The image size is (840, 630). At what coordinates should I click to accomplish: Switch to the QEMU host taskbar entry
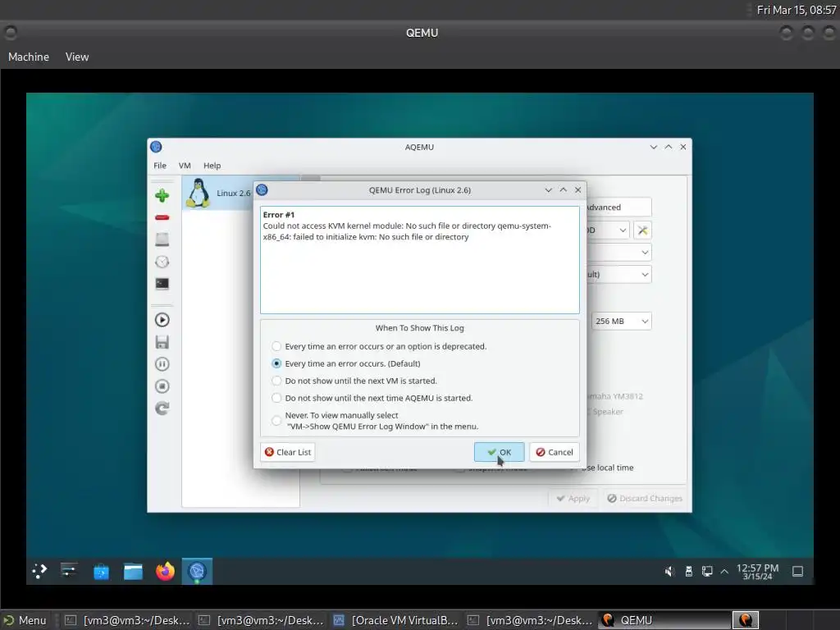(x=664, y=620)
